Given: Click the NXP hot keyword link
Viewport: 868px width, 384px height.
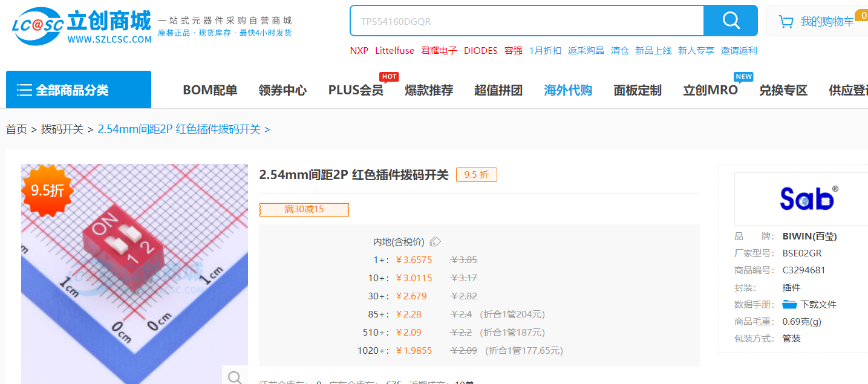Looking at the screenshot, I should pos(359,50).
